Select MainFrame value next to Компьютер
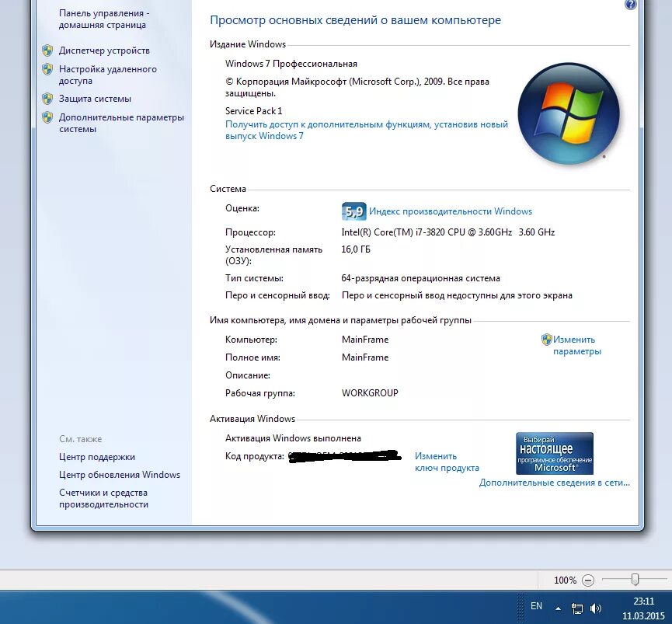 pos(365,340)
